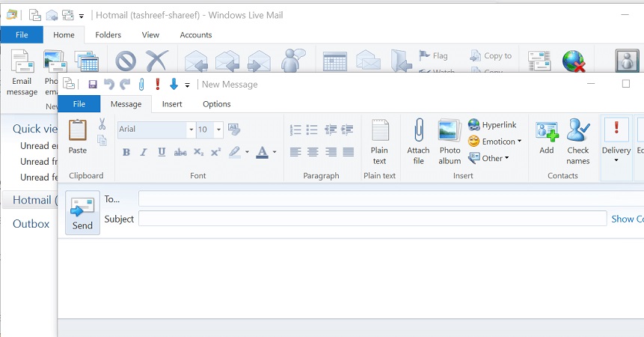Align text left

point(295,152)
